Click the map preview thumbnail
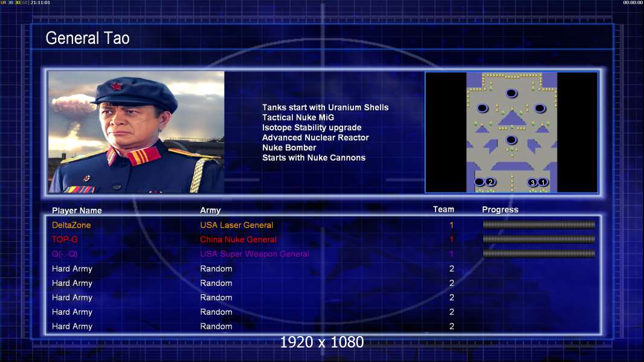This screenshot has width=644, height=362. (x=511, y=132)
